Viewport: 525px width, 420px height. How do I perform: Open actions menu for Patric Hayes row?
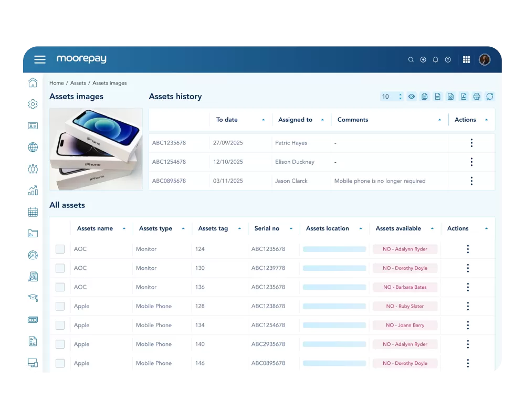(472, 143)
